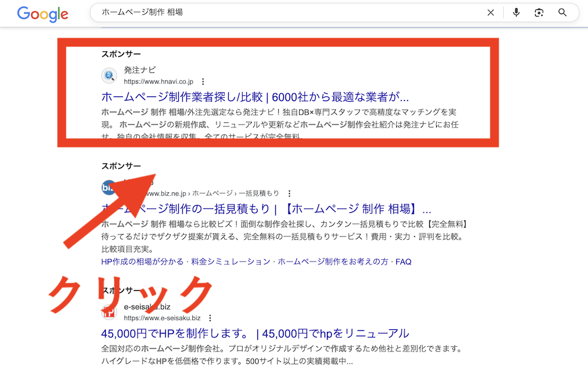Open the 料金シミュレーション sitelink
Image resolution: width=588 pixels, height=378 pixels.
(230, 262)
